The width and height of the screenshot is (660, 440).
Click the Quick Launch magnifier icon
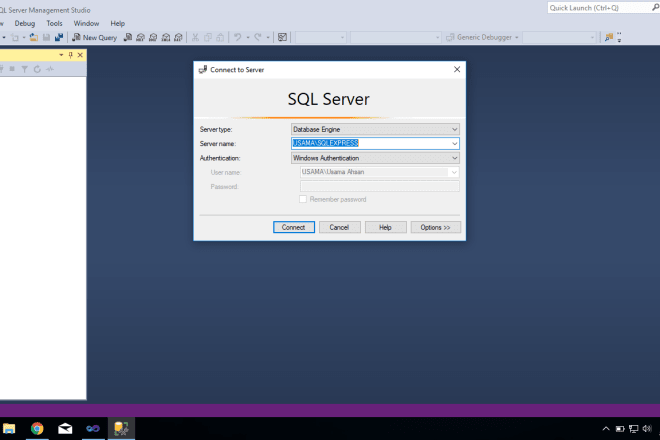coord(655,8)
